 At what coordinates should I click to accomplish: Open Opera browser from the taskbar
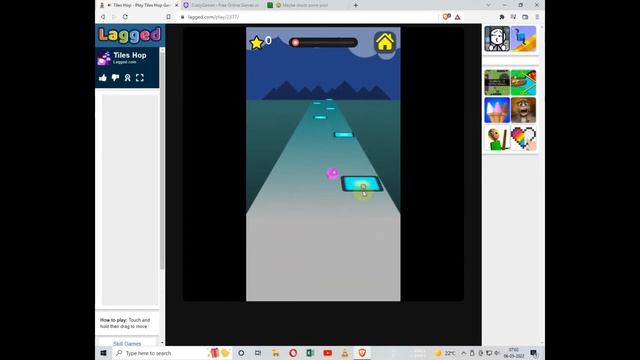(x=293, y=353)
